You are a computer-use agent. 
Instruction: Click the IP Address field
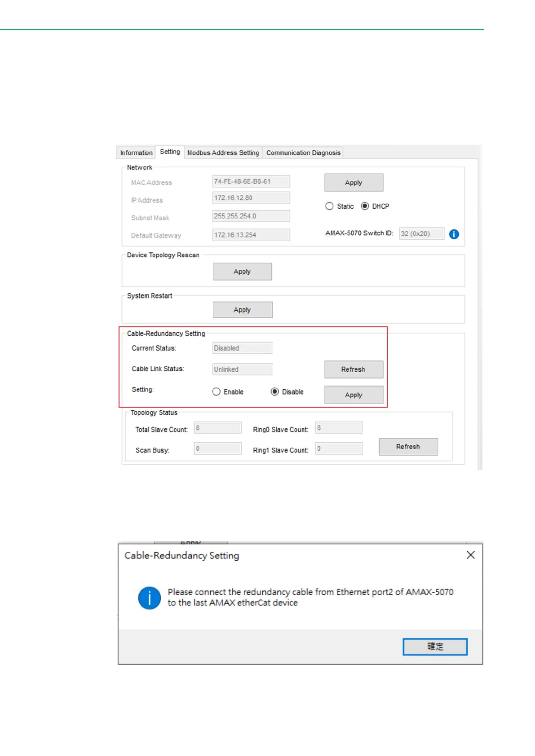point(251,198)
